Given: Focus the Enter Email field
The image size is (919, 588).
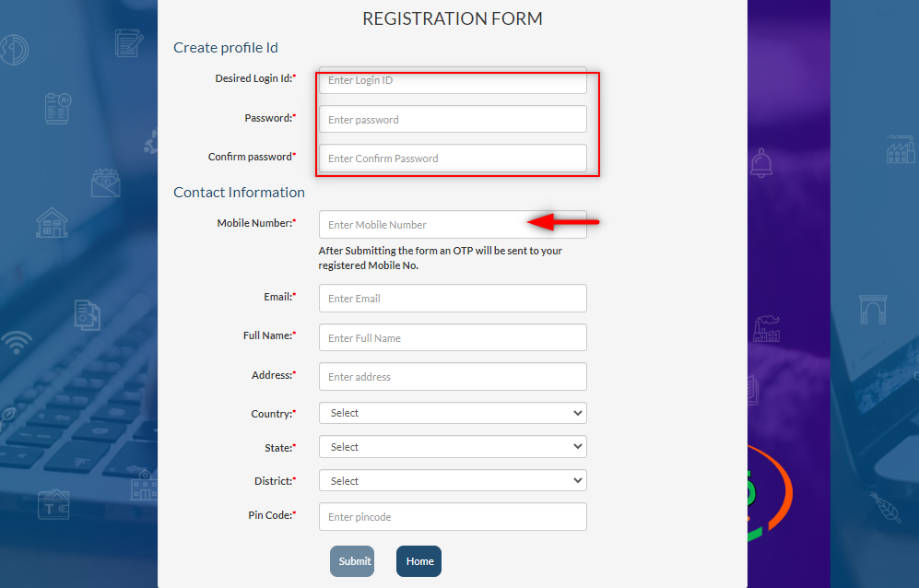Looking at the screenshot, I should coord(453,299).
